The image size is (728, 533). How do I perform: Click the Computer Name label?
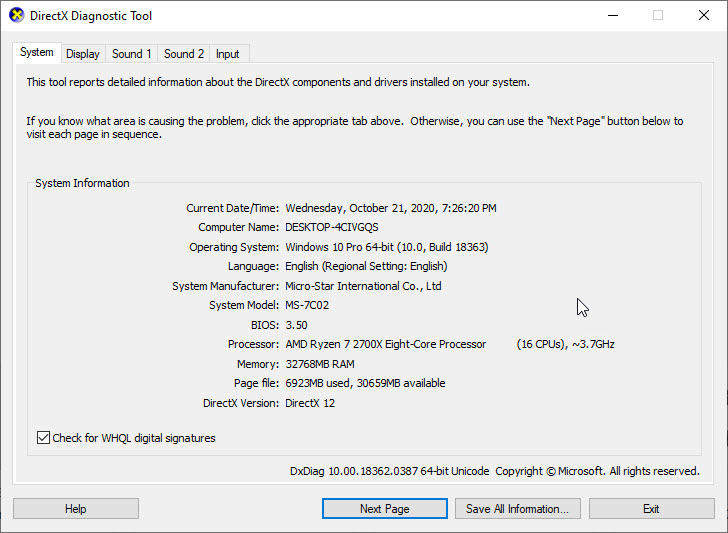pos(239,227)
